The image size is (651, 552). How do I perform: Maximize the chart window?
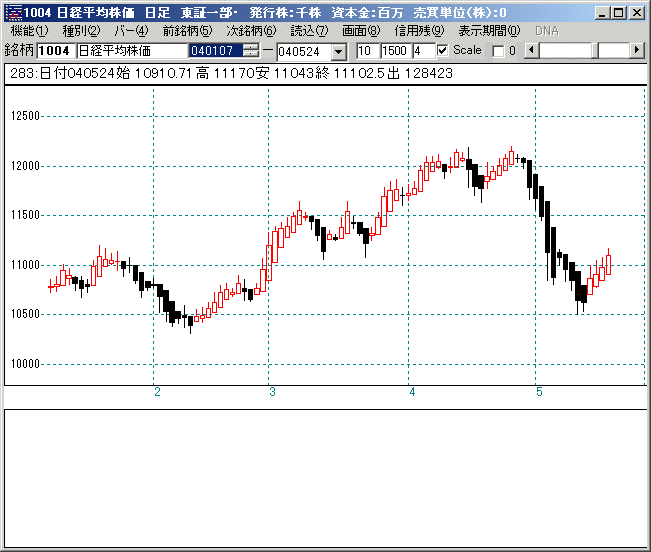[x=619, y=13]
